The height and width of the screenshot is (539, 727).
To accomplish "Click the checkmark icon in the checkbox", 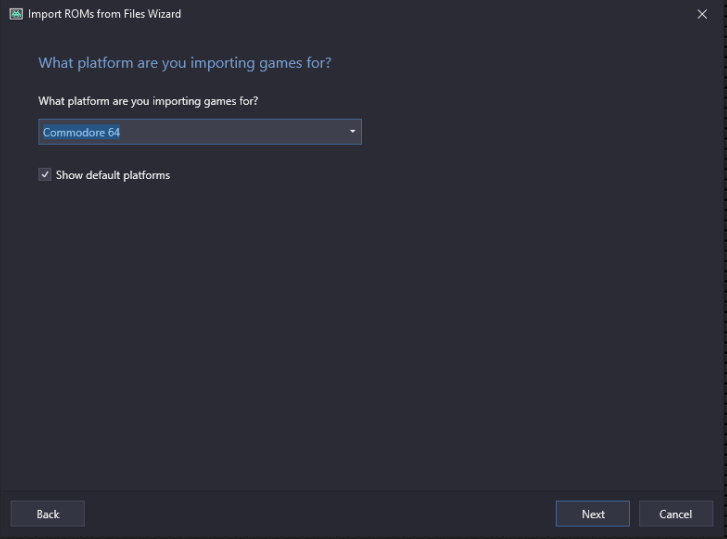I will (x=45, y=175).
